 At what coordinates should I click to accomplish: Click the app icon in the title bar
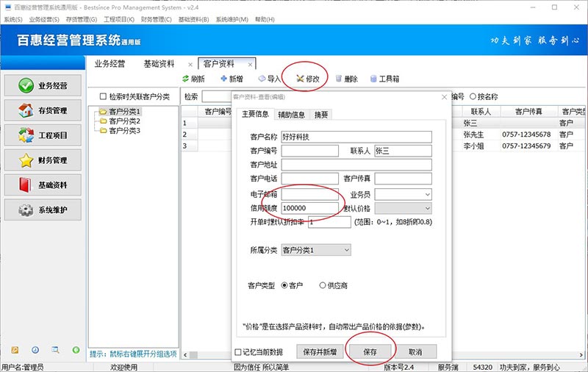coord(8,7)
